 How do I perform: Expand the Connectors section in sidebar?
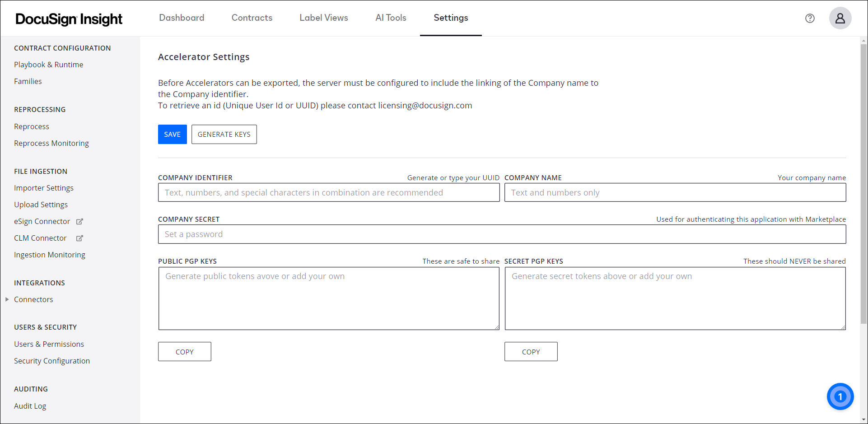7,299
